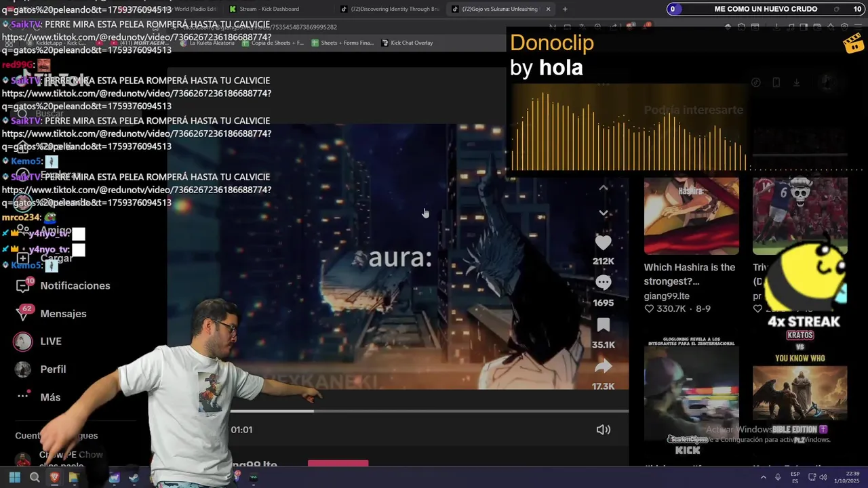This screenshot has width=868, height=488.
Task: Open the ESP language switcher
Action: [795, 477]
